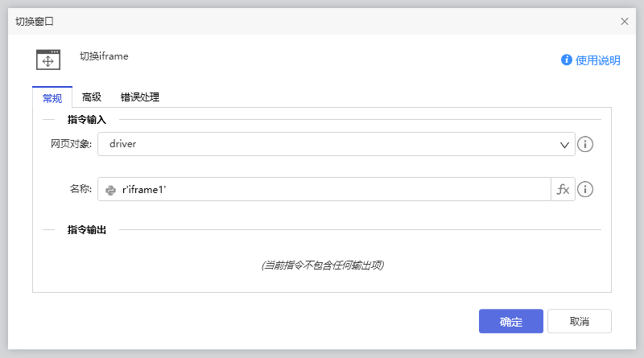Focus the r'iframe1' name input field
This screenshot has width=644, height=358.
330,190
